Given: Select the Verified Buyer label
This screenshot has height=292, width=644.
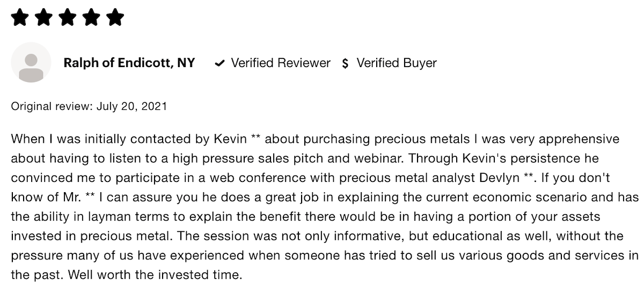Looking at the screenshot, I should 397,63.
